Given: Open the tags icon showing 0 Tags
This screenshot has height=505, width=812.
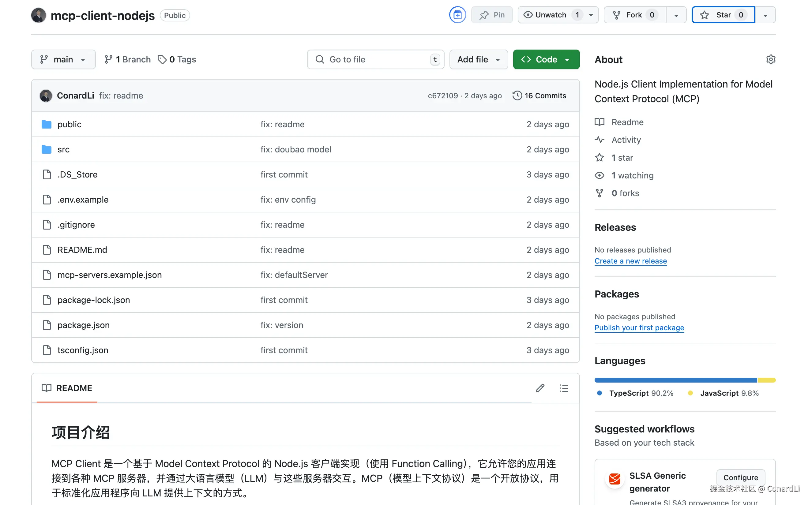Looking at the screenshot, I should [162, 59].
